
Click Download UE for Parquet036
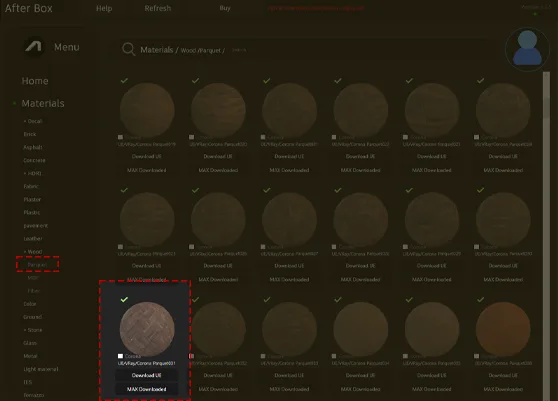503,375
